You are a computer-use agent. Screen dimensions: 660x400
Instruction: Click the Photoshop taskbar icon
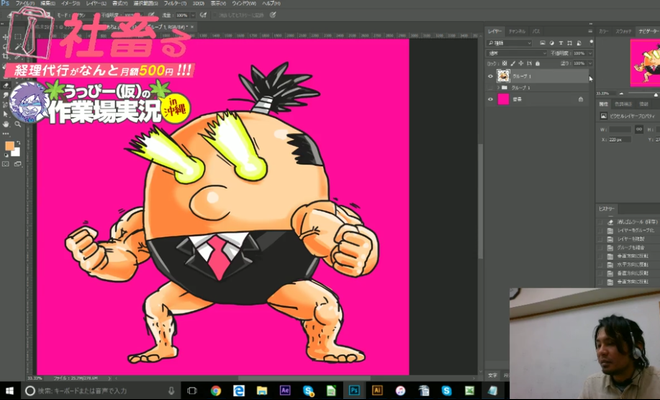[x=353, y=390]
